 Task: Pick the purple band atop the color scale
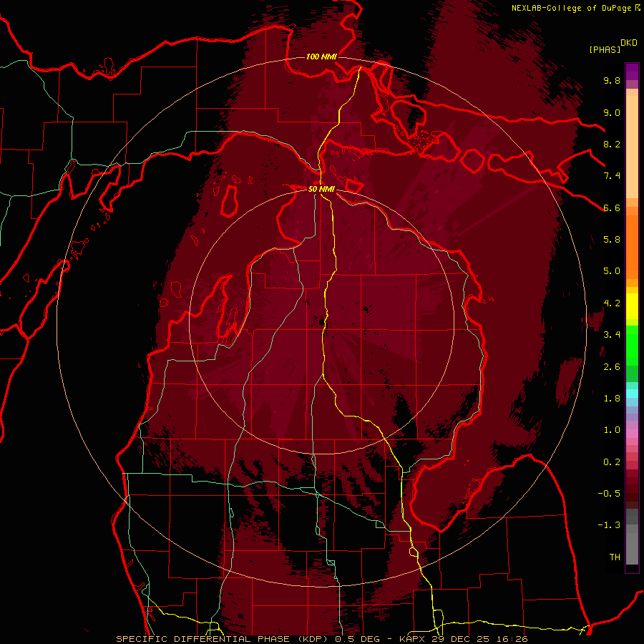(632, 72)
